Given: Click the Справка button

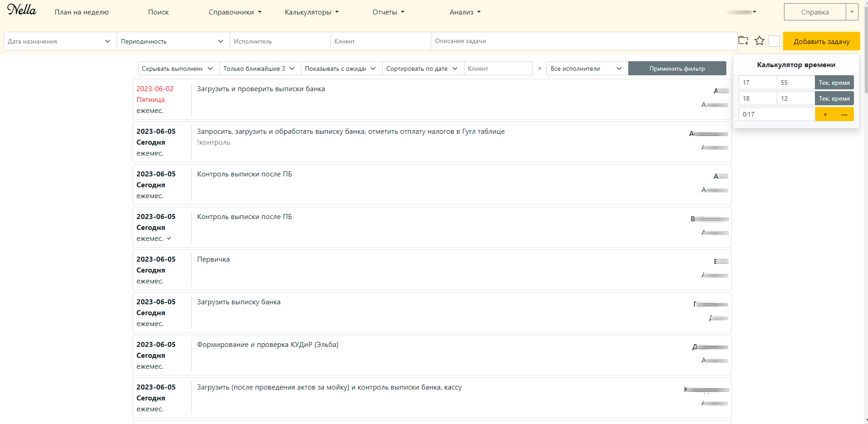Looking at the screenshot, I should (x=815, y=12).
